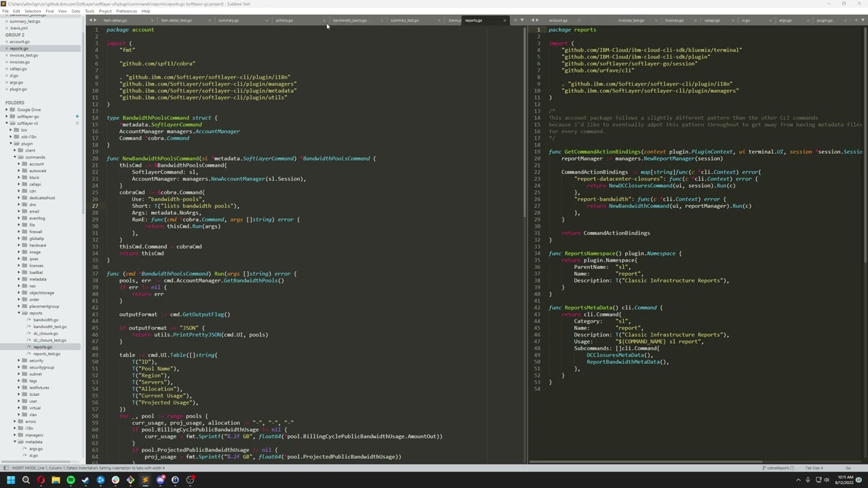Open args.go under metadata folder
The width and height of the screenshot is (868, 488).
tap(35, 448)
